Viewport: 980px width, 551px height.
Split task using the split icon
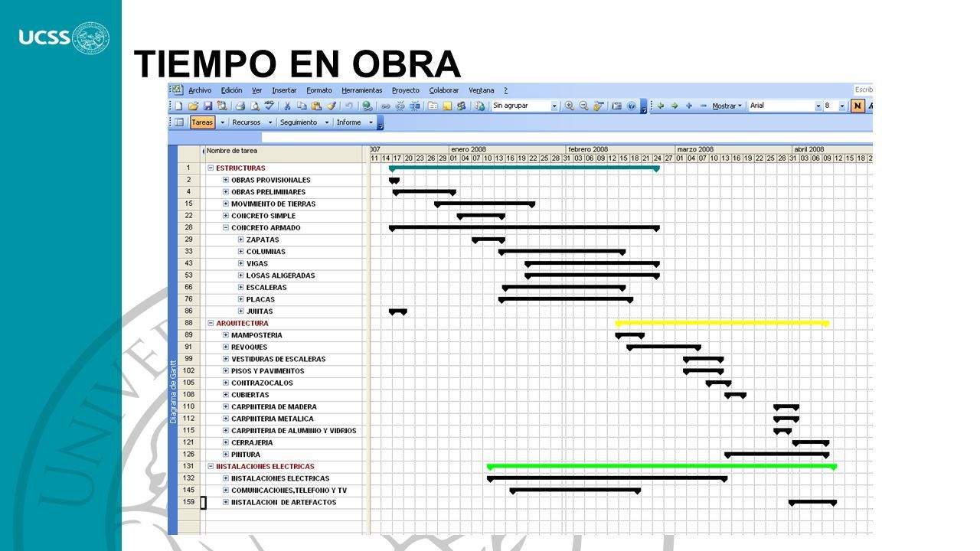coord(414,106)
